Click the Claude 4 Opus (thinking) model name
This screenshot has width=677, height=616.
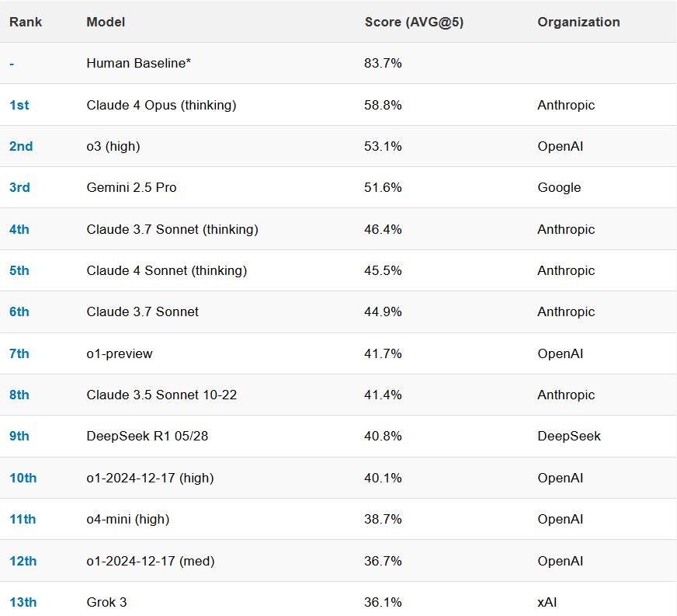(x=161, y=105)
